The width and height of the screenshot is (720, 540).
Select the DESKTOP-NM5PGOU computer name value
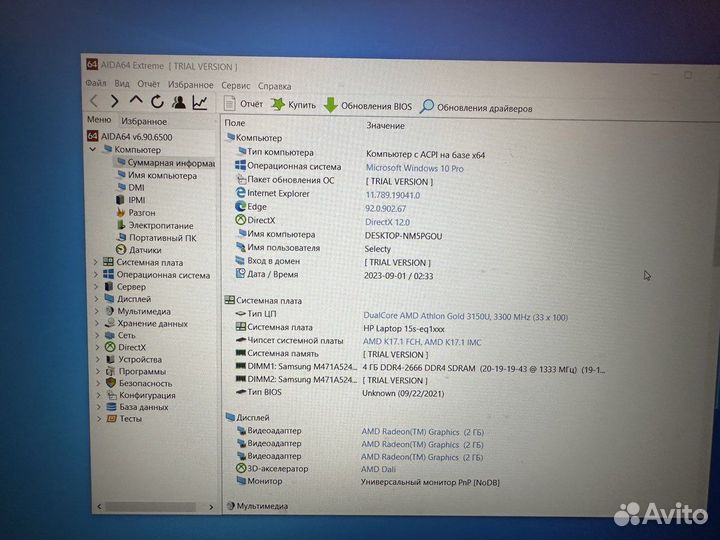pyautogui.click(x=403, y=236)
